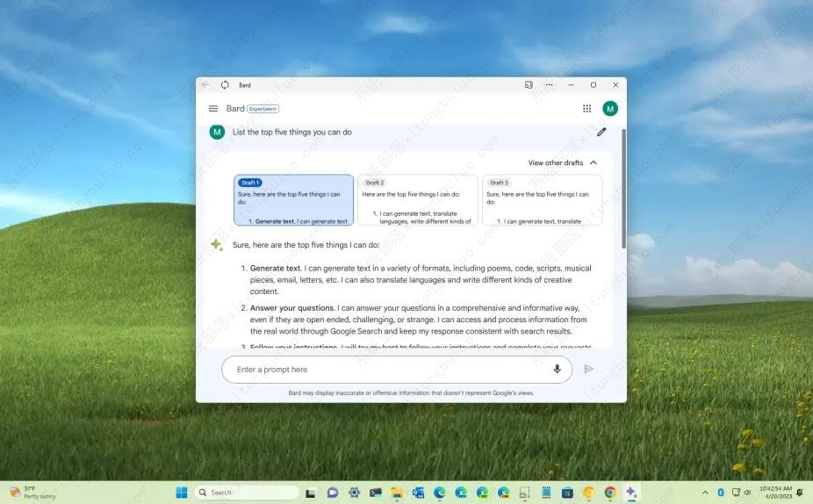Click the 'Generate text' bold heading in response

pos(276,268)
